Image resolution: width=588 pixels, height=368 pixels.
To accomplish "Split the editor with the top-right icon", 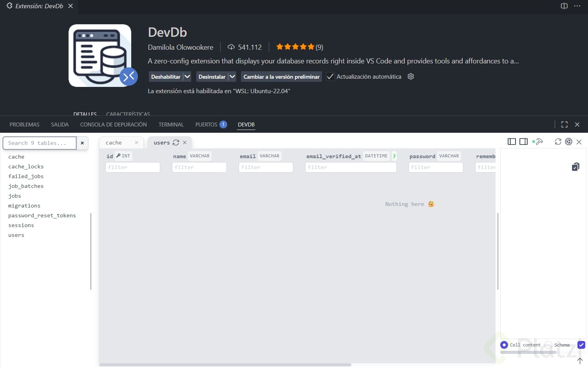I will pos(564,6).
